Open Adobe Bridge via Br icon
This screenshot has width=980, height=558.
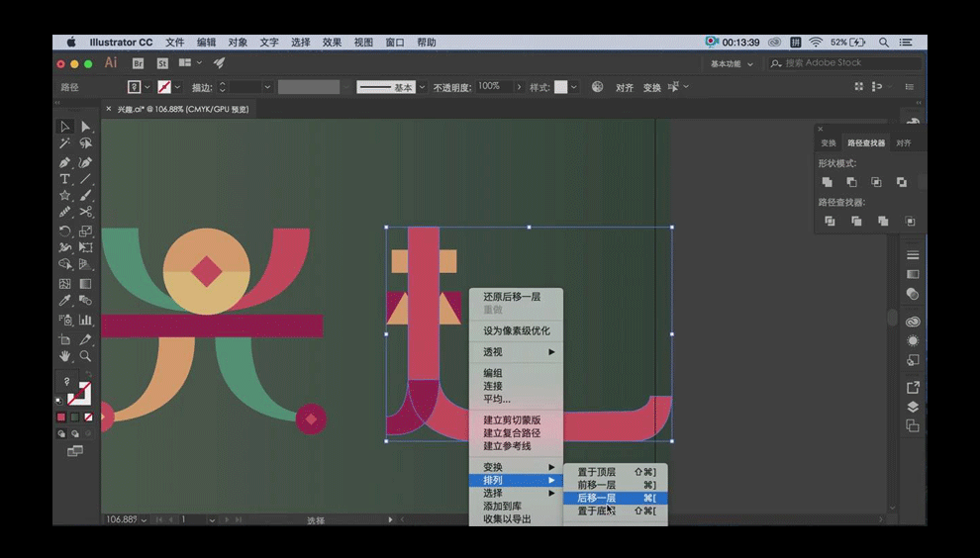click(138, 63)
